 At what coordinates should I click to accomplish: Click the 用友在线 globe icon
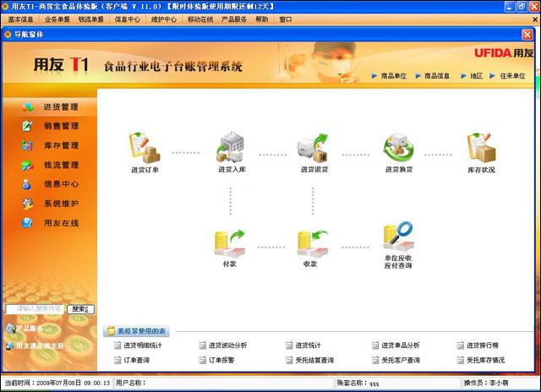[x=27, y=223]
